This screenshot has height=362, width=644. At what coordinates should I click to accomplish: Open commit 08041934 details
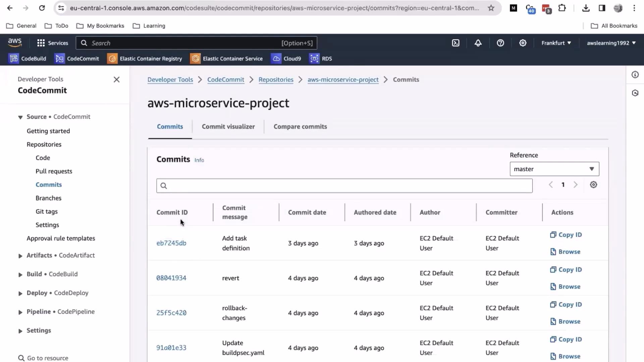coord(171,278)
